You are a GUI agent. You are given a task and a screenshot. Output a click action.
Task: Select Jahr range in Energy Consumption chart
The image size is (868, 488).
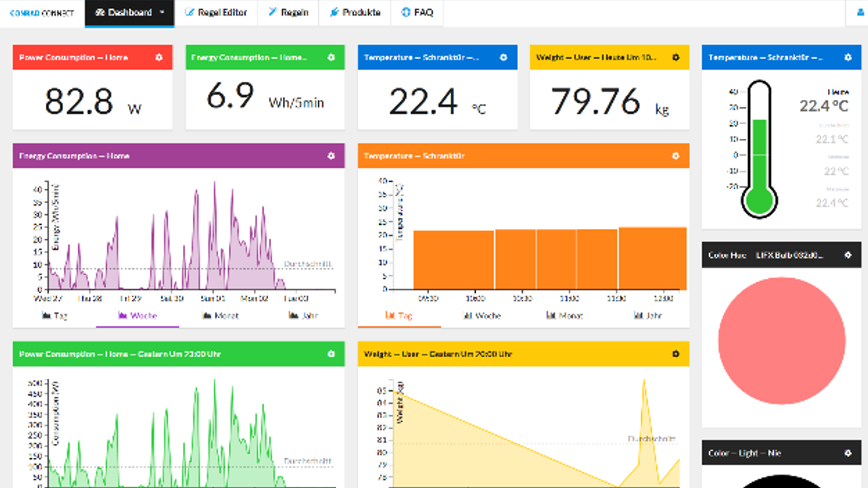[x=303, y=316]
